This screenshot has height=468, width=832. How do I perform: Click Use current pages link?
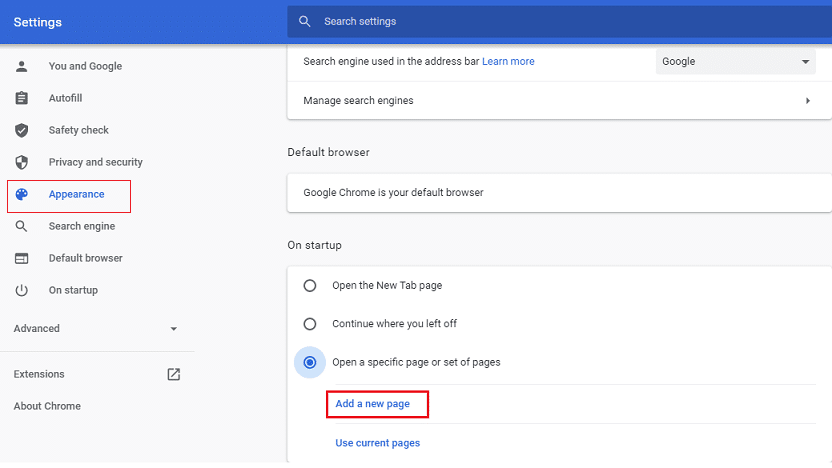pos(378,443)
